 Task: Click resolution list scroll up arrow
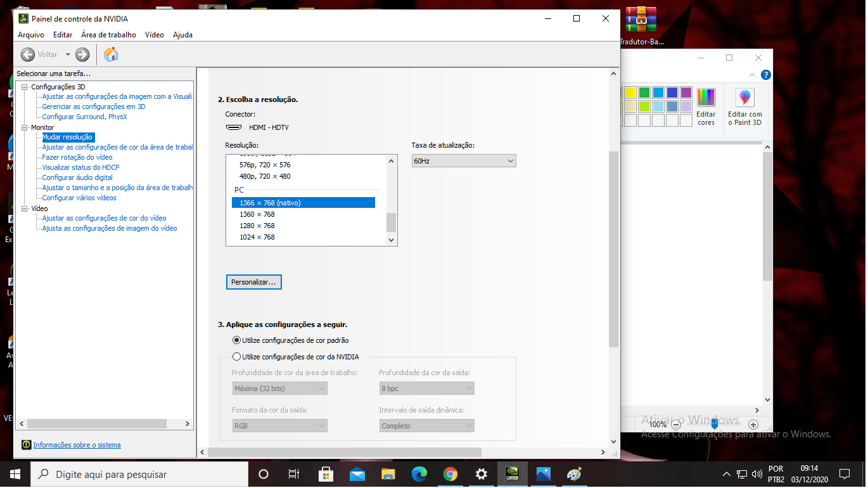pos(391,160)
